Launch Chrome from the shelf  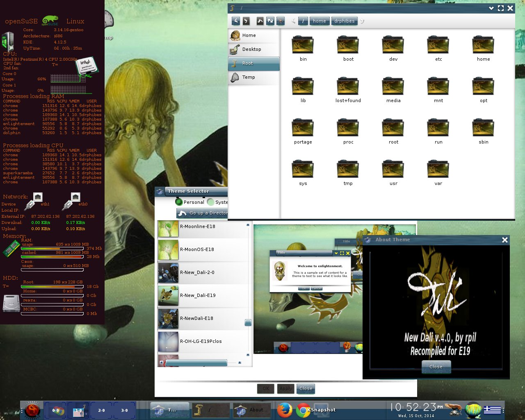(303, 410)
